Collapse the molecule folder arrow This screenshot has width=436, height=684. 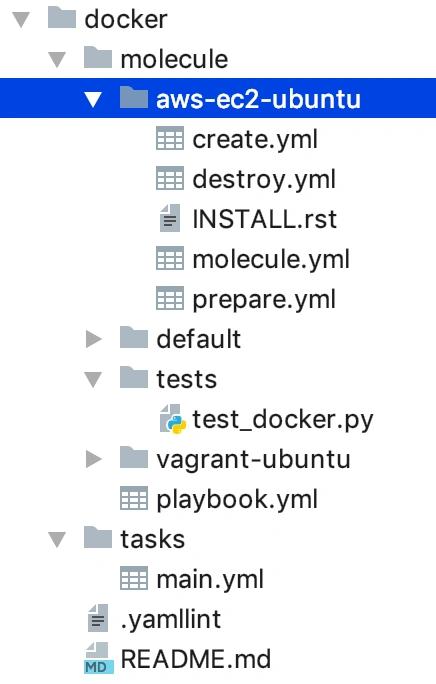(57, 60)
